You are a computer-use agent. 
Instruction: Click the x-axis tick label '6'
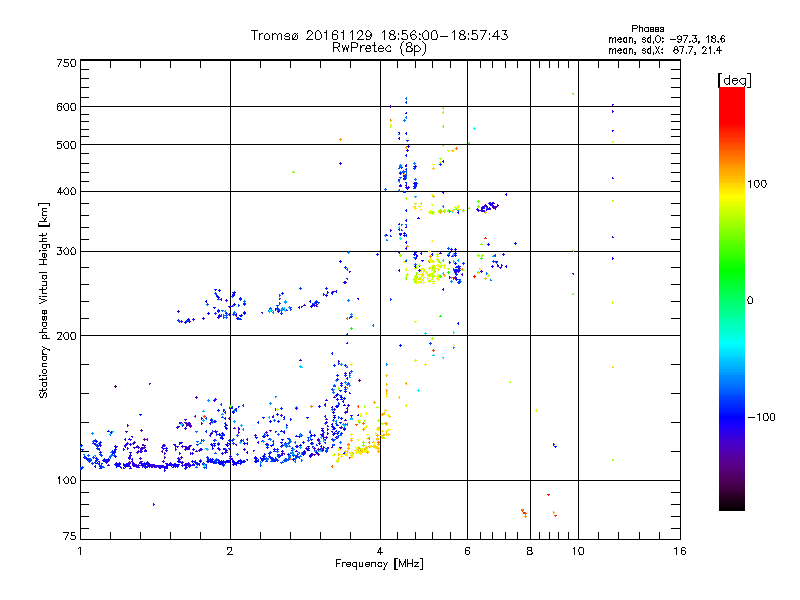[x=467, y=551]
